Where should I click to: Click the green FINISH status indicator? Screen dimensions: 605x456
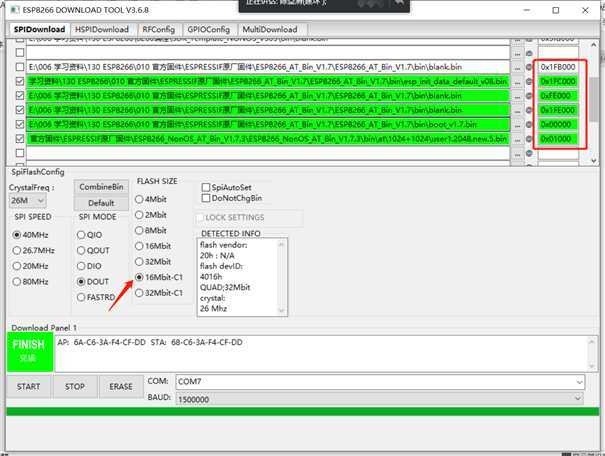30,352
